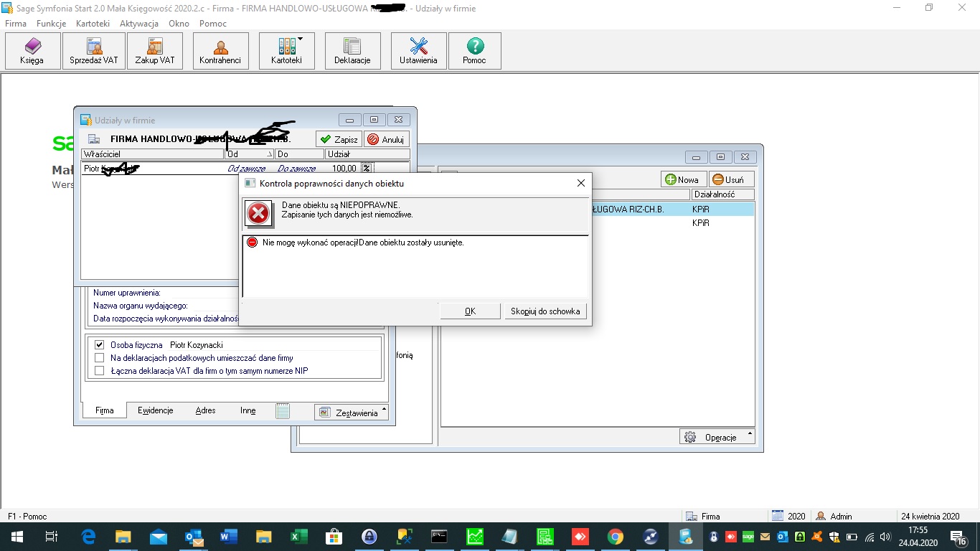Close the Kontrola poprawności dialog
The image size is (980, 551).
[581, 184]
